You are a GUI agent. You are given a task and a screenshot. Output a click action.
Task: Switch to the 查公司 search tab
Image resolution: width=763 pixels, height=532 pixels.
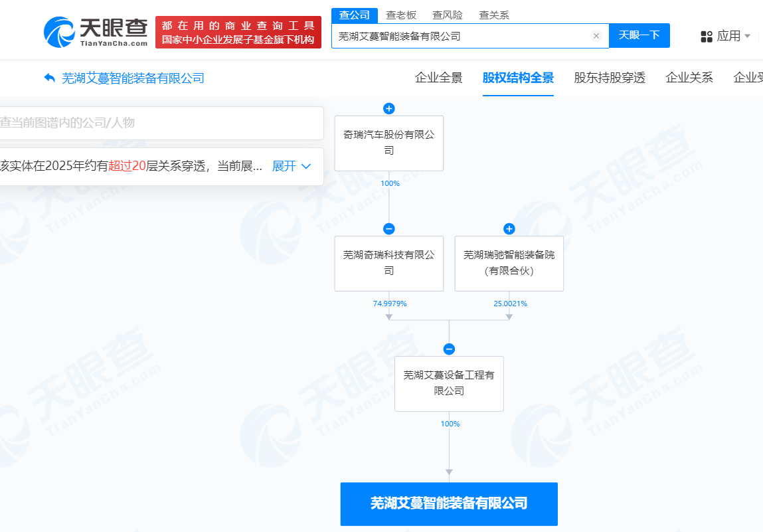[x=354, y=15]
